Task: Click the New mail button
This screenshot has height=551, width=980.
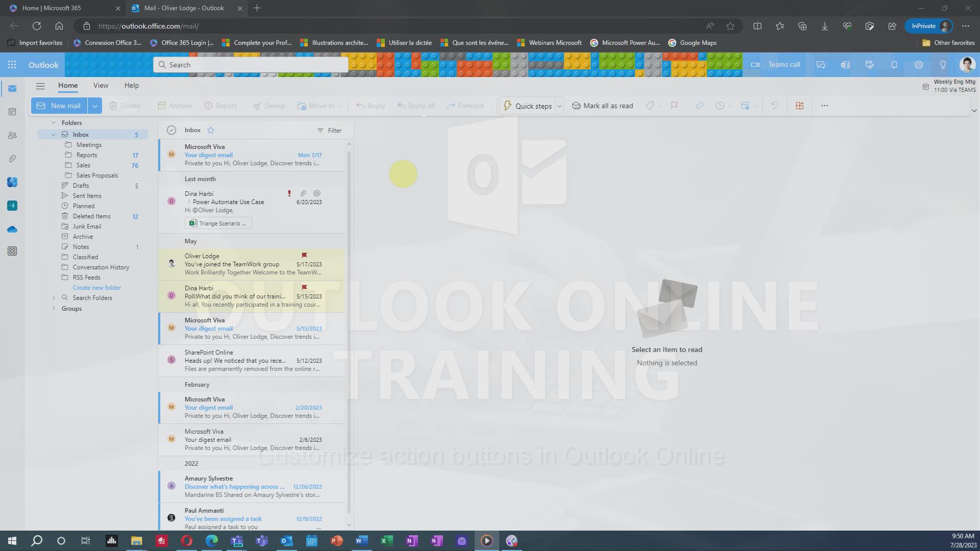Action: 59,106
